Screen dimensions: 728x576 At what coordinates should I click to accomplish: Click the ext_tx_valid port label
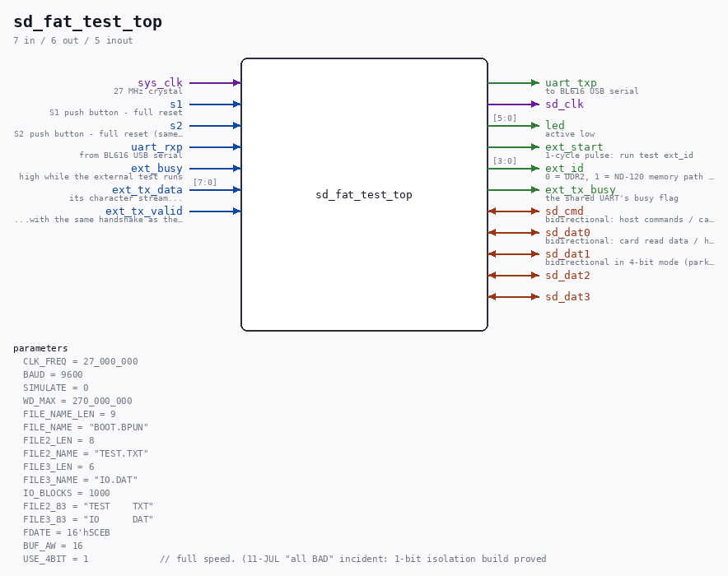[144, 211]
